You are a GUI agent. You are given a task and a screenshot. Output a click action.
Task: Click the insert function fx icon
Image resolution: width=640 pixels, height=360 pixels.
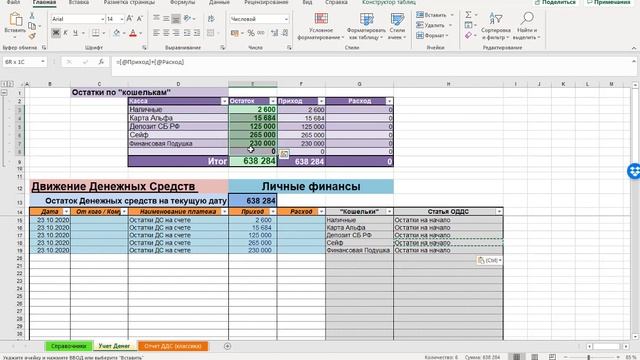[x=101, y=62]
